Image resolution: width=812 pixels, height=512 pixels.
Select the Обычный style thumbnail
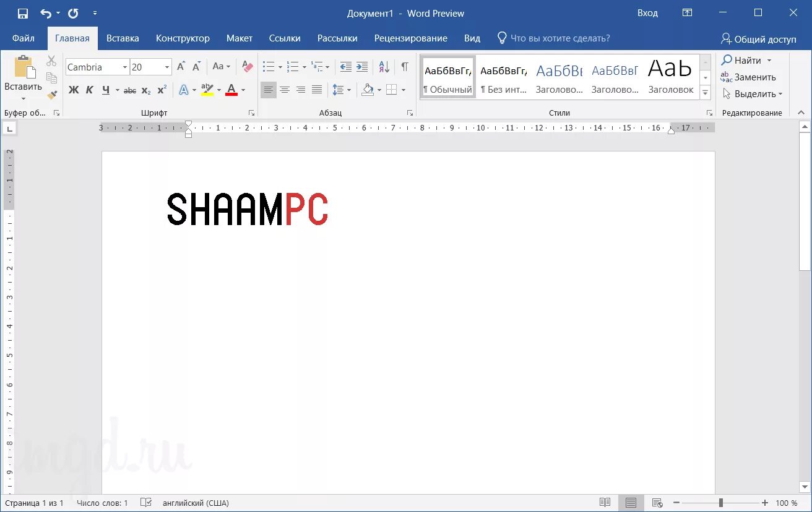tap(447, 77)
